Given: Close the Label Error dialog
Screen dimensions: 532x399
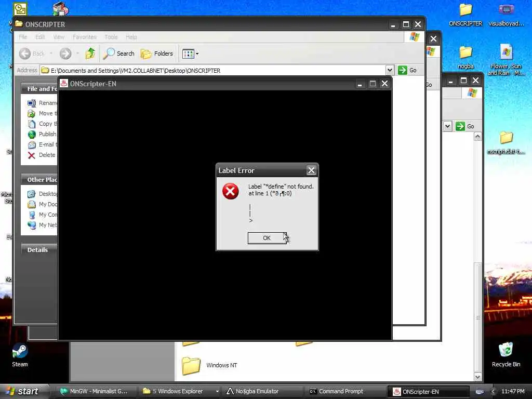Looking at the screenshot, I should pos(311,170).
